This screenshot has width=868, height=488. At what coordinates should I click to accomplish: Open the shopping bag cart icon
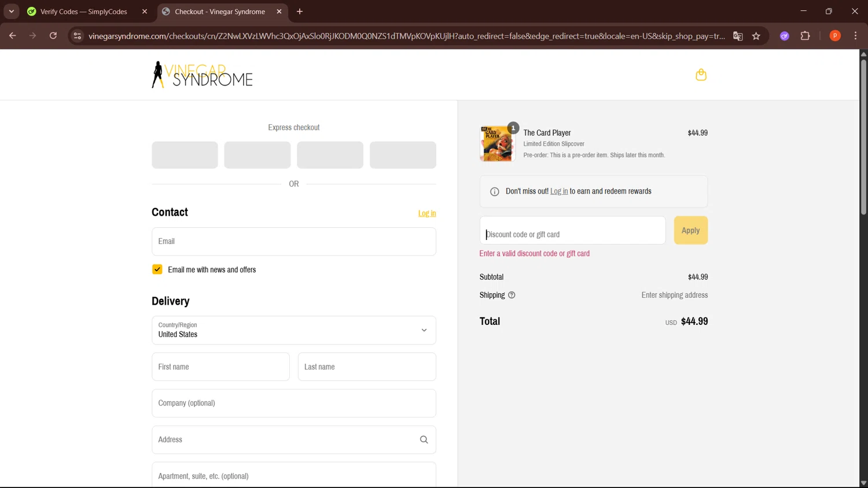[x=701, y=75]
